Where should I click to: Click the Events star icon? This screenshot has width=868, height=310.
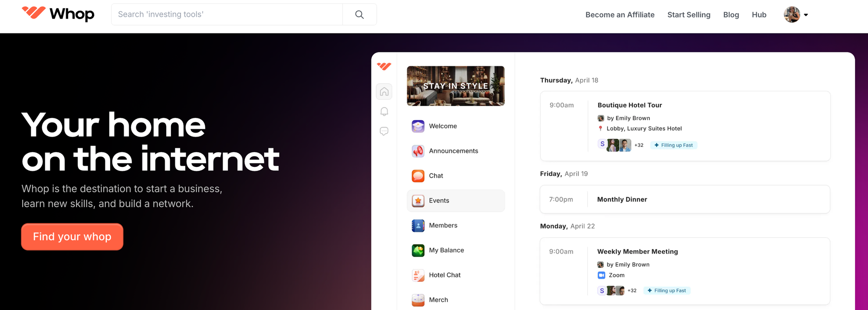click(x=418, y=201)
